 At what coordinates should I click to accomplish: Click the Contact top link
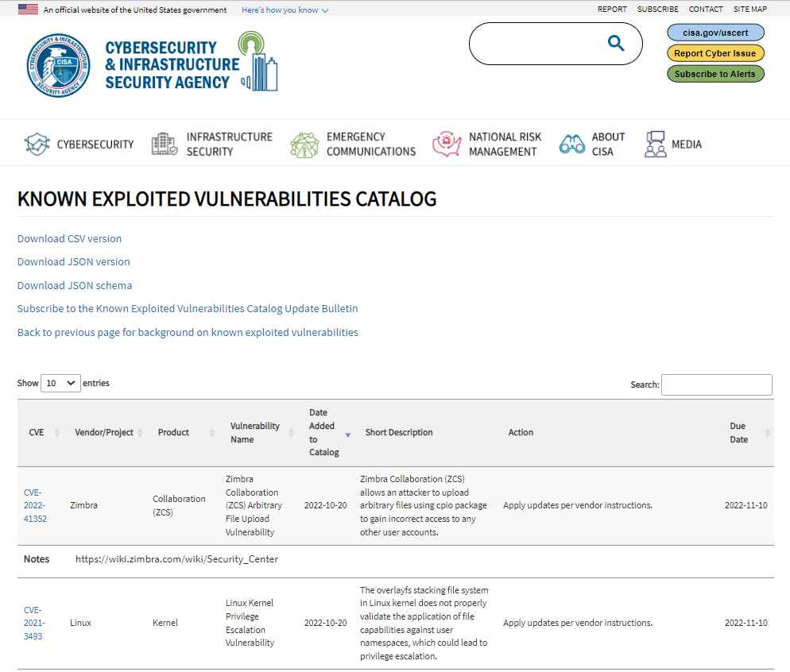pyautogui.click(x=706, y=9)
